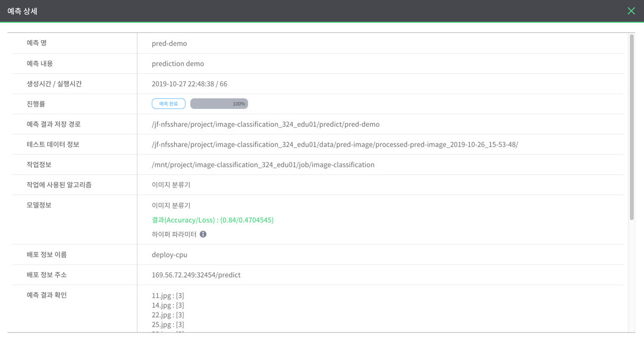644x342 pixels.
Task: Click the 진행률 row label
Action: [x=36, y=104]
